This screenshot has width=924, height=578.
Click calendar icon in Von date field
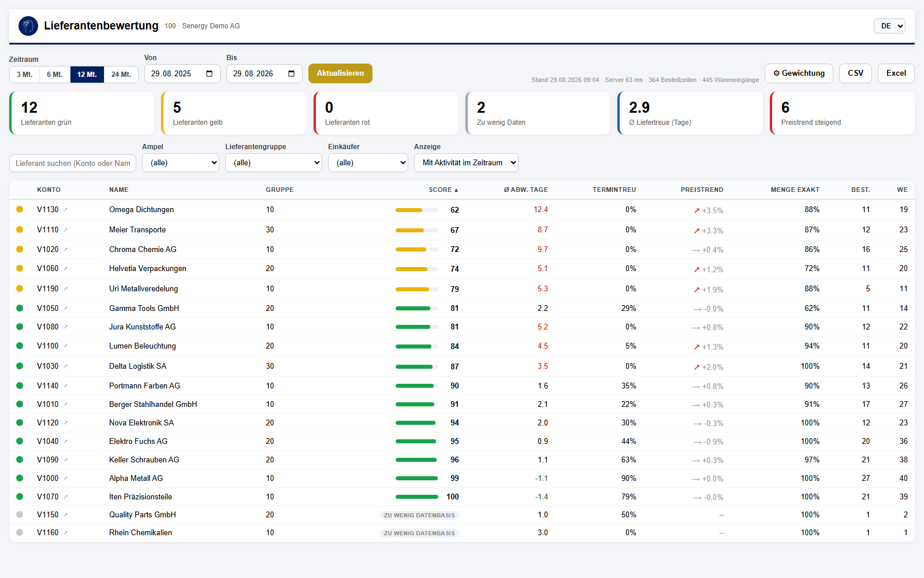(x=209, y=73)
